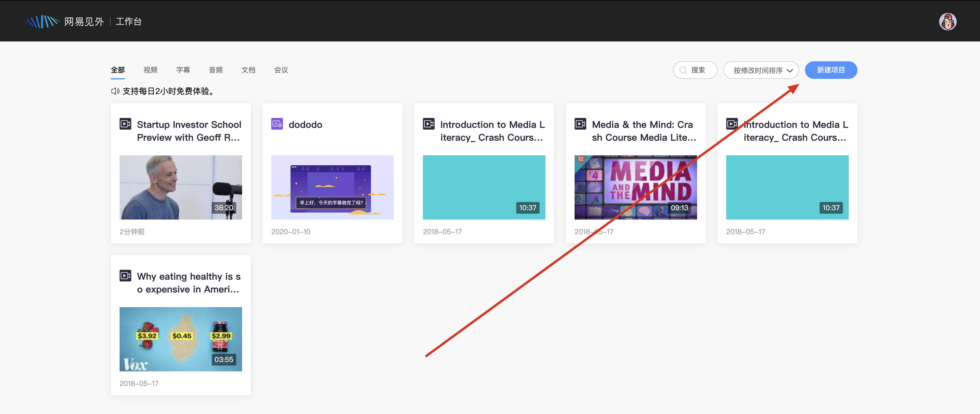The height and width of the screenshot is (414, 980).
Task: Click the speaker announcement icon
Action: [x=115, y=91]
